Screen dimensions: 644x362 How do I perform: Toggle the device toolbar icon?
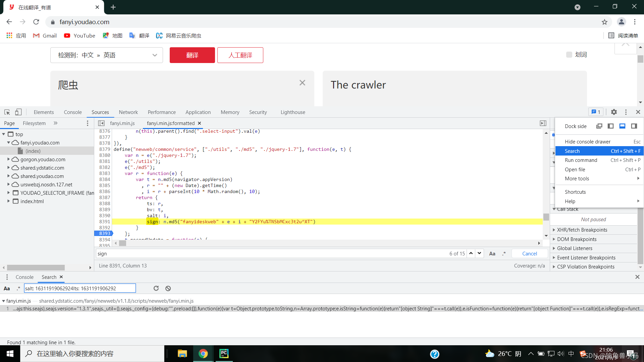point(18,112)
